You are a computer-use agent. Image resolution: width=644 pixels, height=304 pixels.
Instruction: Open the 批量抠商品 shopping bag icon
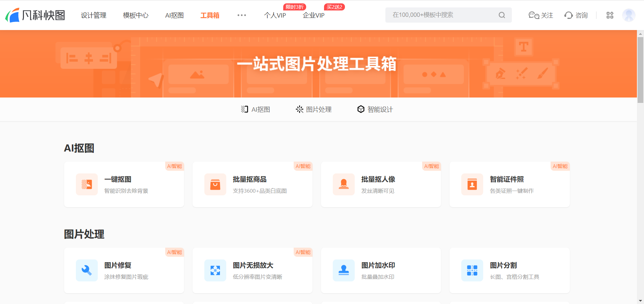coord(215,184)
